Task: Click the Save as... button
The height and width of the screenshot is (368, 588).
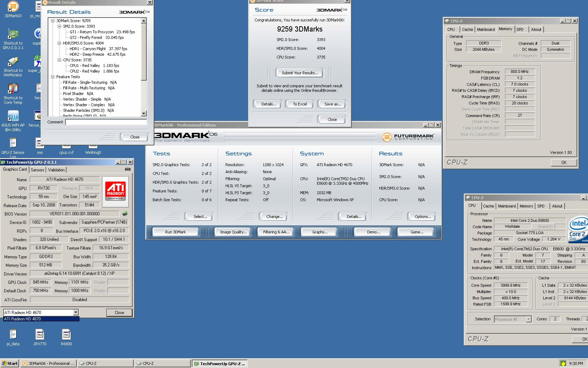Action: [332, 104]
